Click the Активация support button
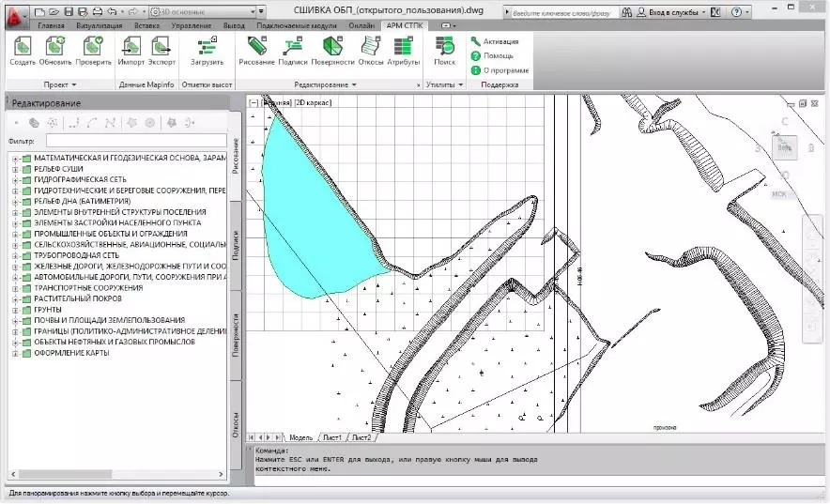Image resolution: width=830 pixels, height=504 pixels. click(x=495, y=41)
